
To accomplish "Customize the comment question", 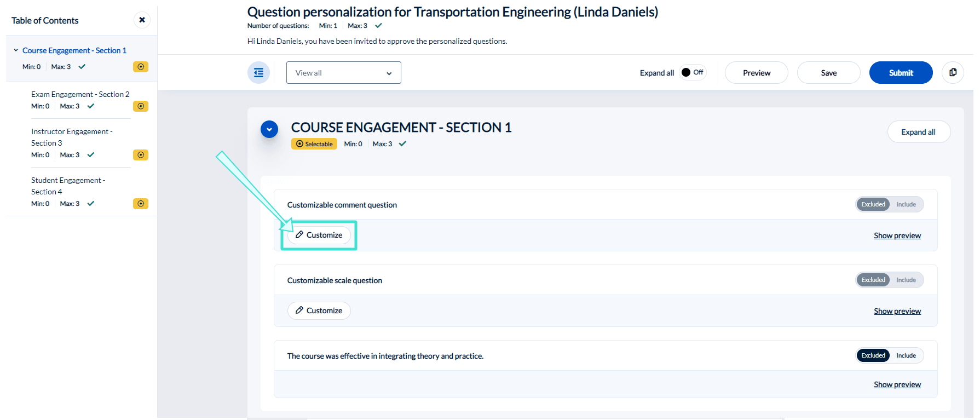I will 319,235.
